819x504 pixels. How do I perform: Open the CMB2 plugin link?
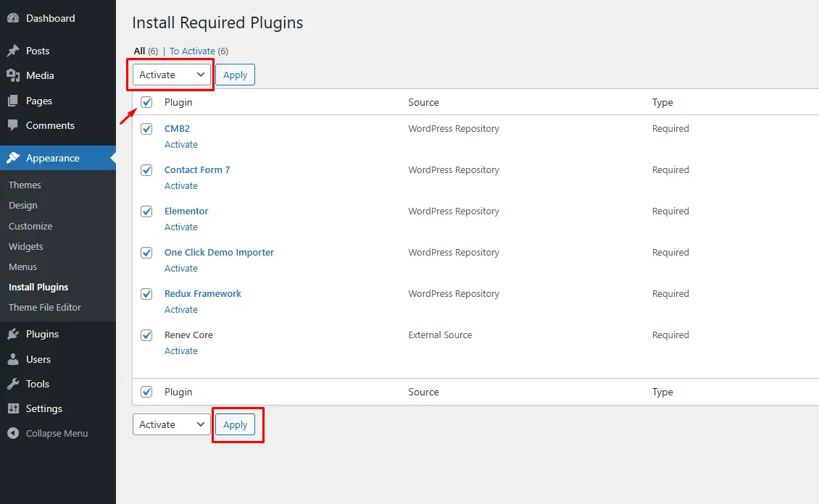click(x=177, y=129)
